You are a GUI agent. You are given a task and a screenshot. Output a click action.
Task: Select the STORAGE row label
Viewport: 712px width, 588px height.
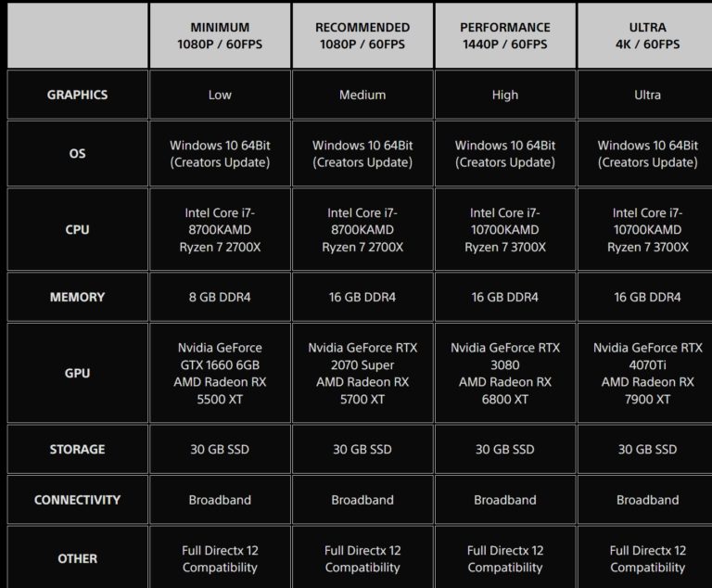(77, 450)
